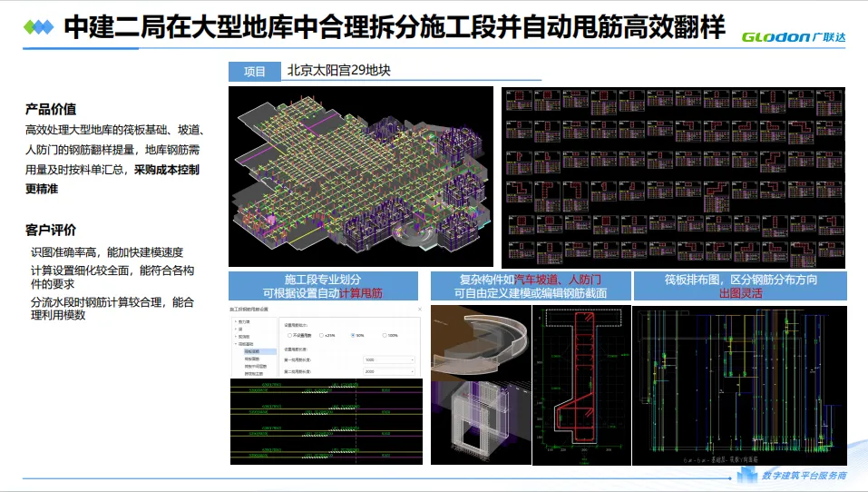The height and width of the screenshot is (492, 868).
Task: Open the curved car ramp 3D image
Action: (x=481, y=342)
